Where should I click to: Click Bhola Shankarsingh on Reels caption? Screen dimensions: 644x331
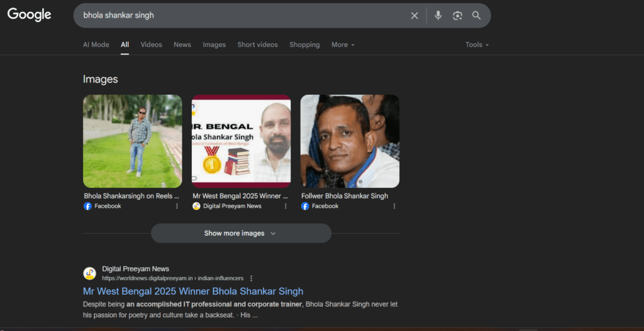131,196
